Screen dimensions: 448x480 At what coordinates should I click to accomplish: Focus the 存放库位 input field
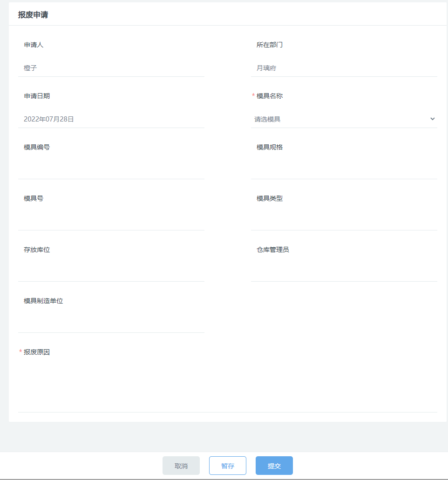click(111, 272)
